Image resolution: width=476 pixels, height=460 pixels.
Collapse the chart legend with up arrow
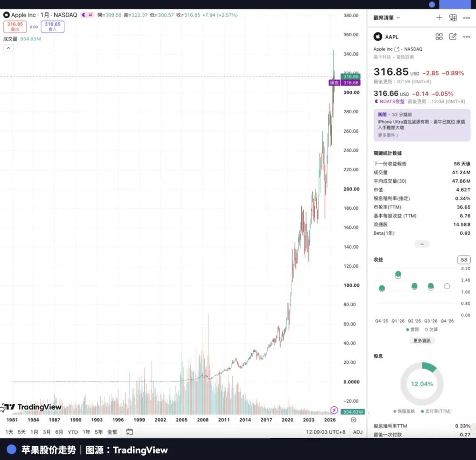(x=9, y=48)
